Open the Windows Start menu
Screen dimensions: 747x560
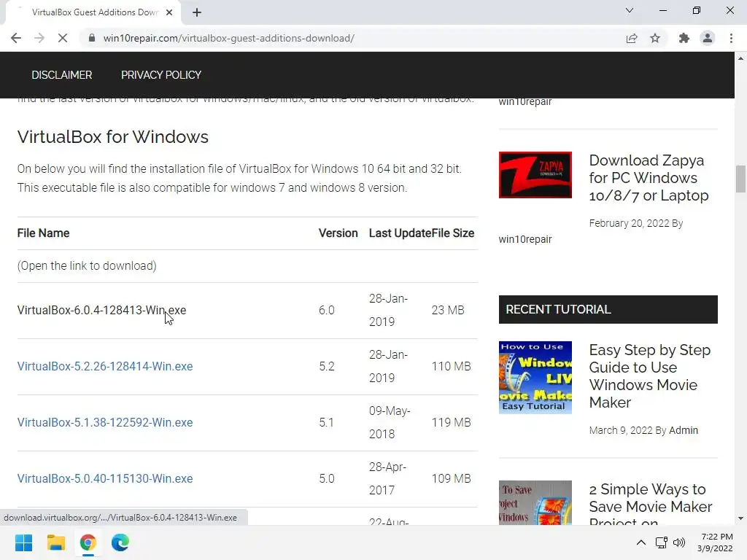pyautogui.click(x=23, y=542)
